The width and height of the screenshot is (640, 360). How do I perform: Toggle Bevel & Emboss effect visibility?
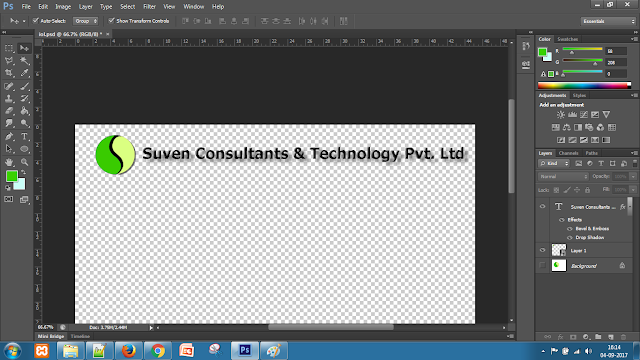(570, 229)
